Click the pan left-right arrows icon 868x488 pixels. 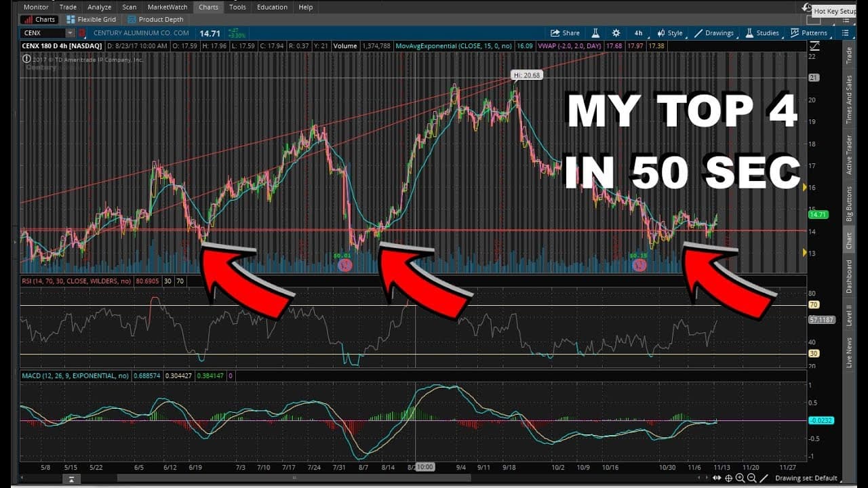[x=716, y=479]
